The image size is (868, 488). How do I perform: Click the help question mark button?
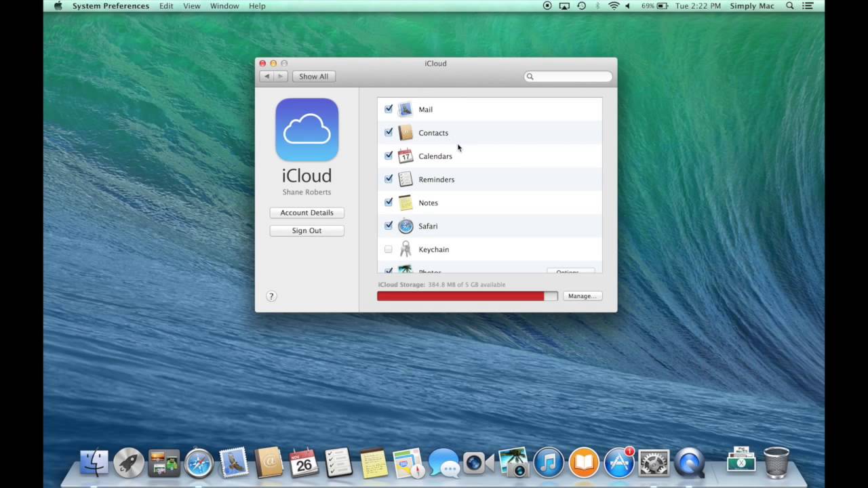click(271, 296)
